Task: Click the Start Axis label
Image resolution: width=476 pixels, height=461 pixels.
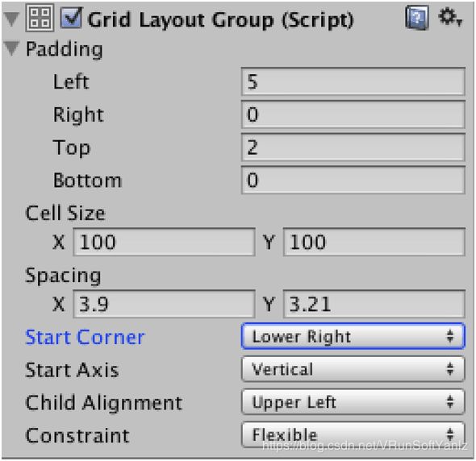Action: pyautogui.click(x=73, y=370)
